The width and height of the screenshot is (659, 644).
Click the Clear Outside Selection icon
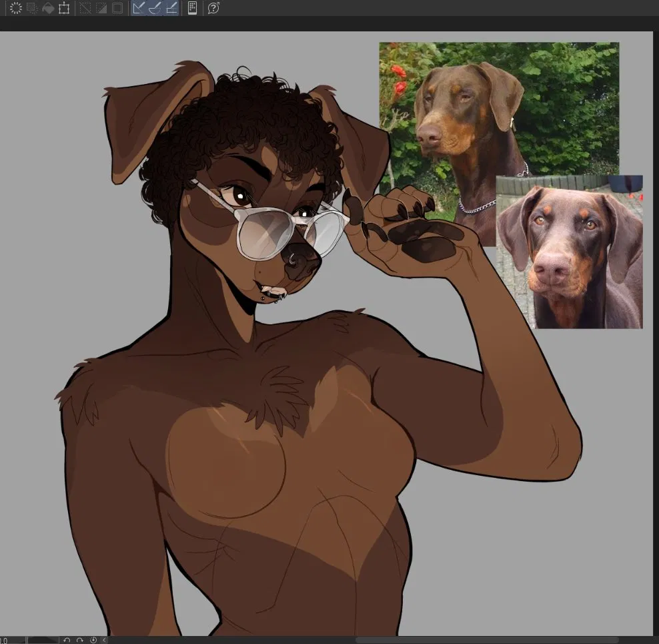pyautogui.click(x=32, y=8)
